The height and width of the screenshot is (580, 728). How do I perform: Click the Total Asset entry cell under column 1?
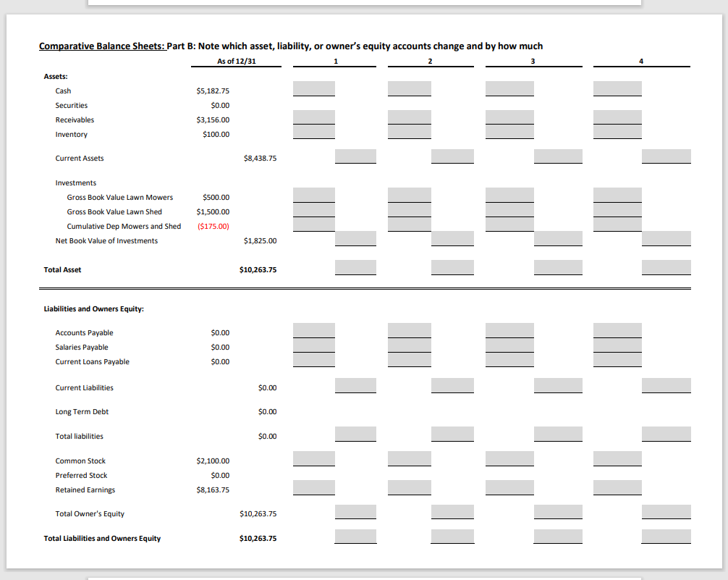[355, 267]
